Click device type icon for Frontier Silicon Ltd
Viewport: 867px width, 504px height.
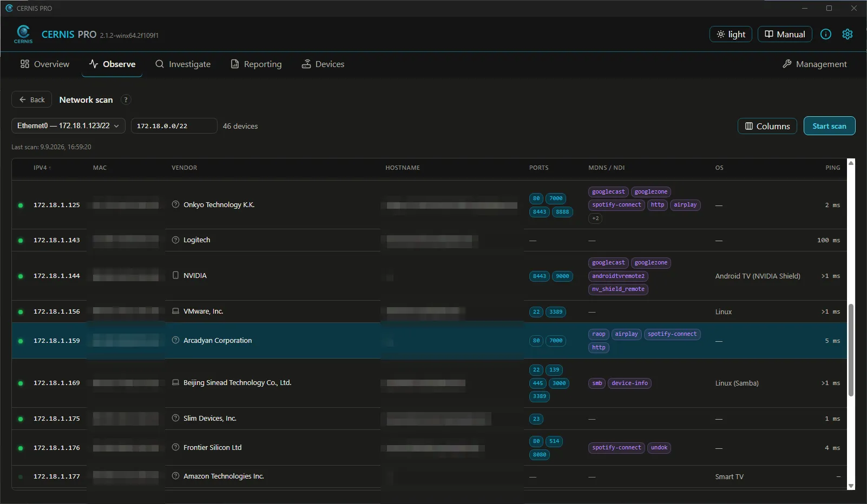pos(175,447)
